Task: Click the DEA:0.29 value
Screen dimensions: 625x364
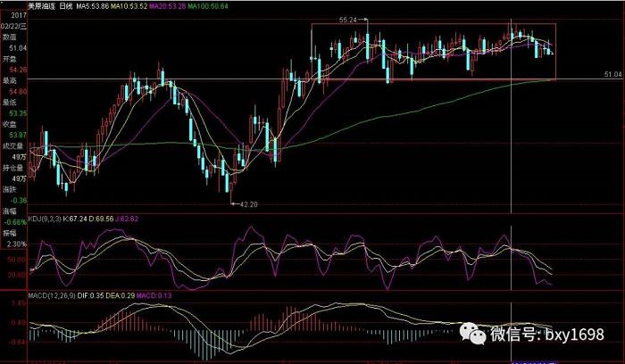Action: click(120, 296)
